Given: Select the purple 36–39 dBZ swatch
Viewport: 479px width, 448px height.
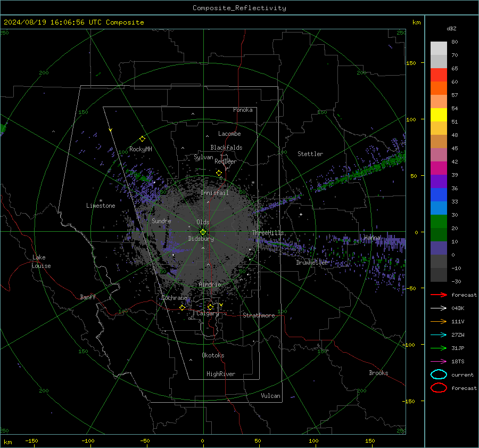Looking at the screenshot, I should [439, 181].
